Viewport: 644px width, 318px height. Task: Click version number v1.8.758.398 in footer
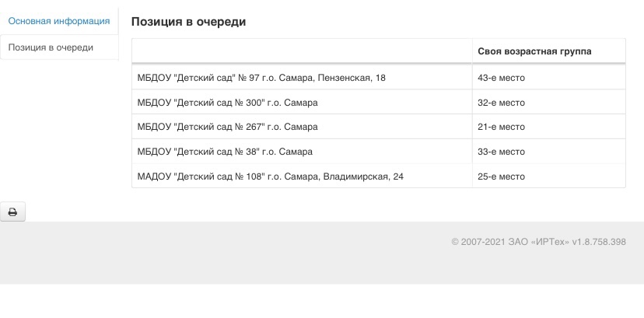point(599,242)
